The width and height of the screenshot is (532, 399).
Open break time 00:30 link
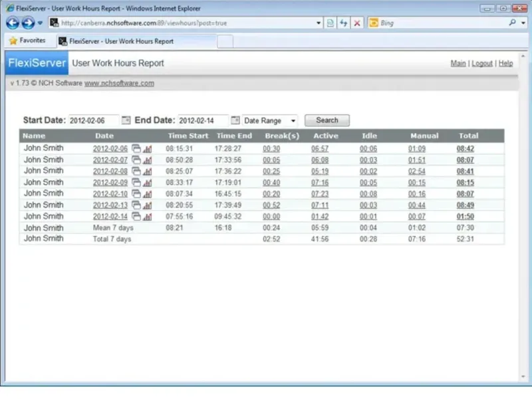(271, 148)
